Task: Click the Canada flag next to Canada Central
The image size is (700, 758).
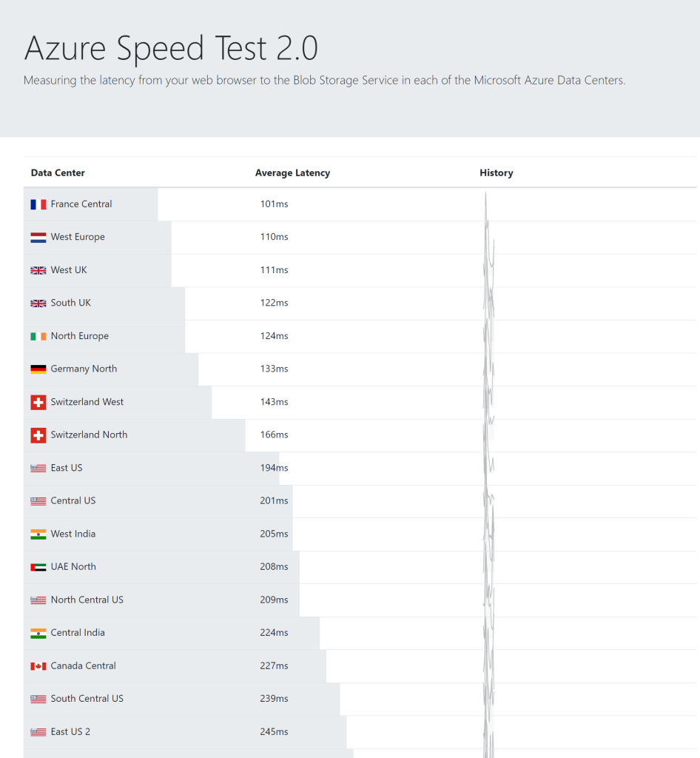Action: tap(38, 665)
